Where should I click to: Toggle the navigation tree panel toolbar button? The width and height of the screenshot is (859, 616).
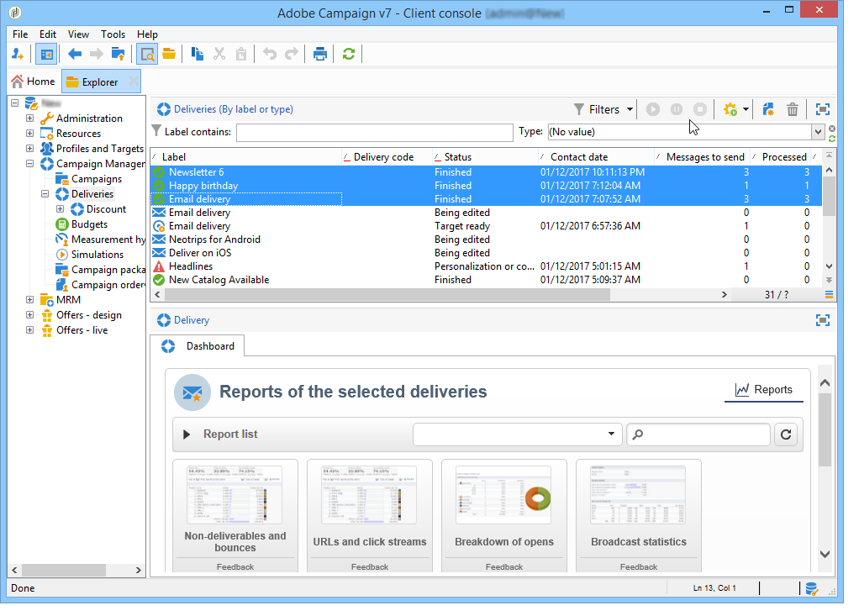tap(46, 55)
